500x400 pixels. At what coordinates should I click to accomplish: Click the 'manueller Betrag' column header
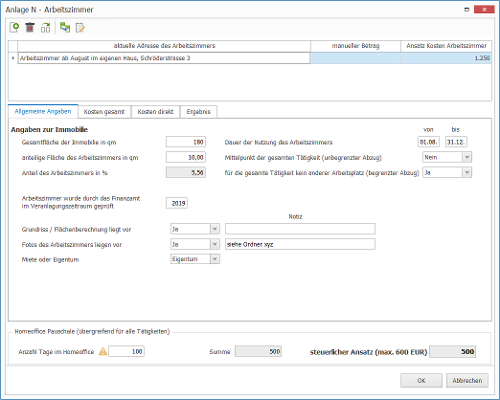click(355, 46)
